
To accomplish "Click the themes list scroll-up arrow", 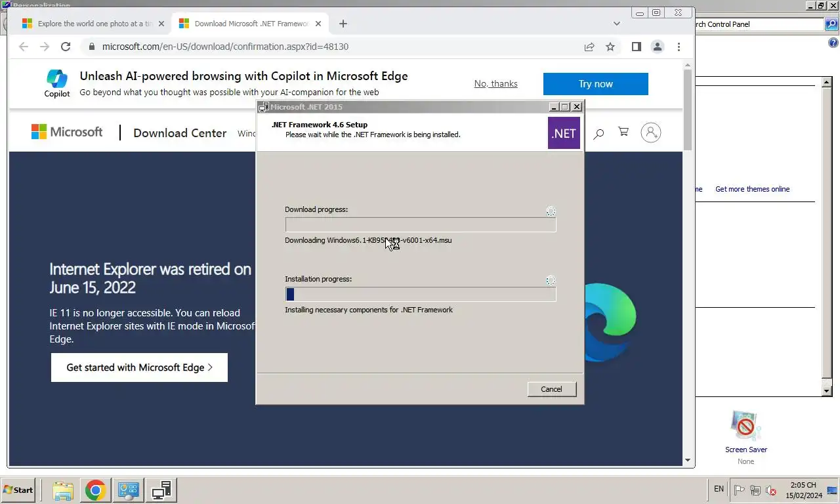I will pos(827,82).
